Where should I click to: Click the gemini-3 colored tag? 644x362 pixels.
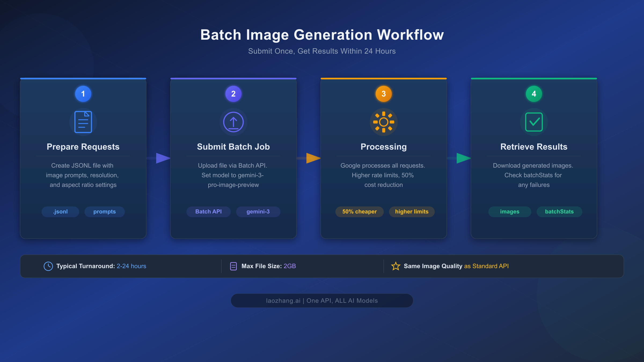click(x=258, y=212)
